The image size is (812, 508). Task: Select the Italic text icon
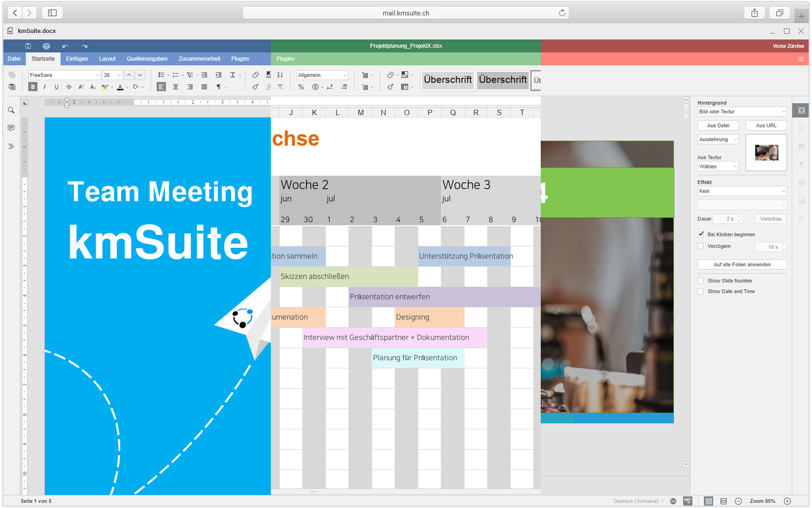click(45, 88)
